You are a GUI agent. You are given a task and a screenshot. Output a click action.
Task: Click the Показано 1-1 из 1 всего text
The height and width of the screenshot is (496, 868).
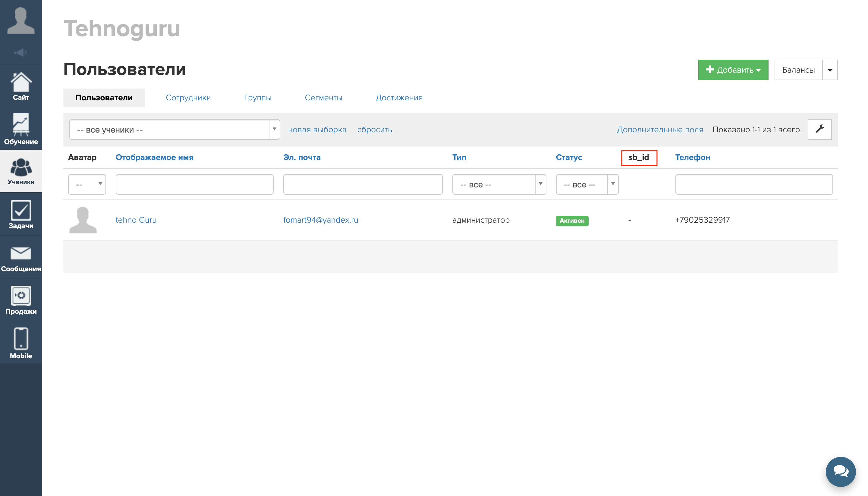[x=756, y=130]
